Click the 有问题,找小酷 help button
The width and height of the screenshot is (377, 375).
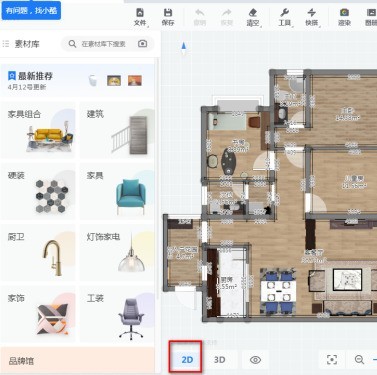point(31,11)
